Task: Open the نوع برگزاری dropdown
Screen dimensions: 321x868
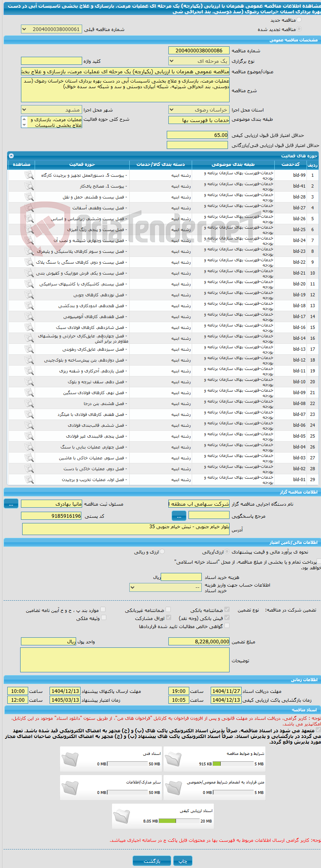Action: [x=199, y=61]
